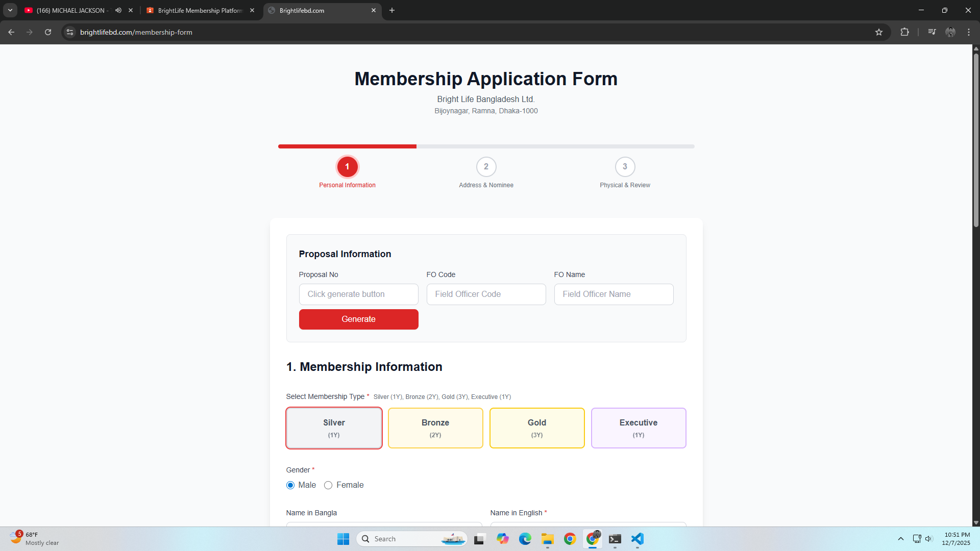980x551 pixels.
Task: Open the tab search dropdown arrow
Action: click(x=10, y=10)
